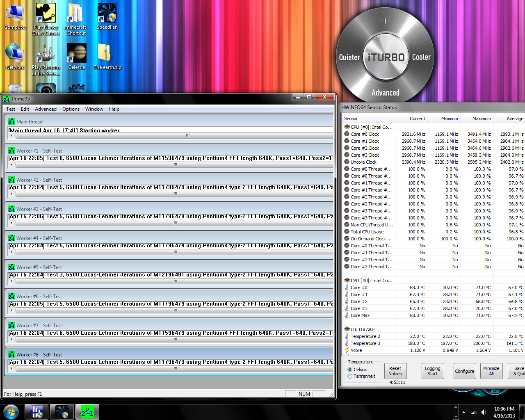Click Worker #1 horizontal scrollbar thumb

(x=175, y=164)
